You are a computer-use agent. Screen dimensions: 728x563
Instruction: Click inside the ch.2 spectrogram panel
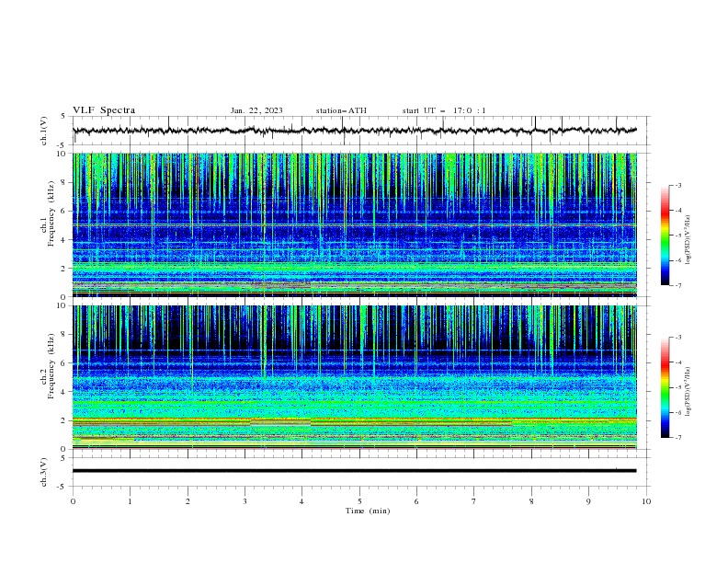(355, 377)
